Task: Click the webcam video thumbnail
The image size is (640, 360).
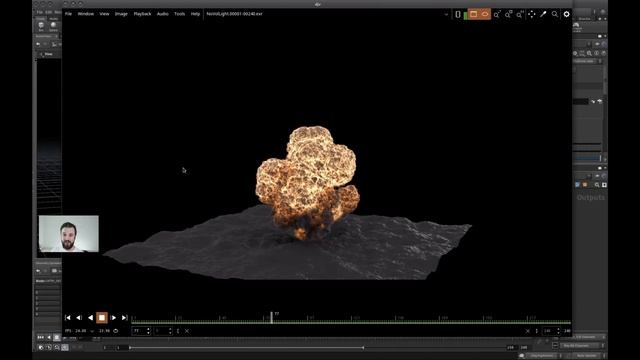Action: pos(69,234)
